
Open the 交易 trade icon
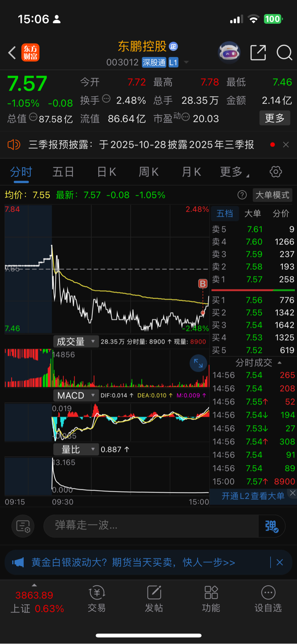[x=97, y=599]
